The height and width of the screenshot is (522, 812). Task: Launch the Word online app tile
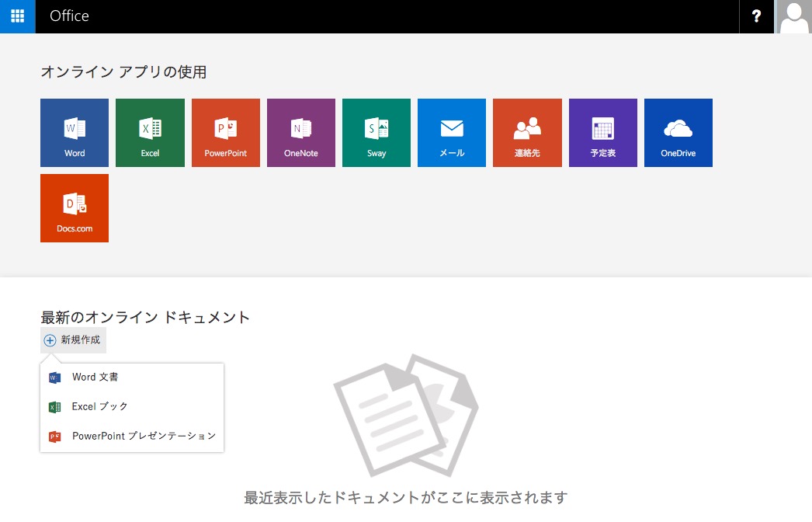(x=75, y=133)
